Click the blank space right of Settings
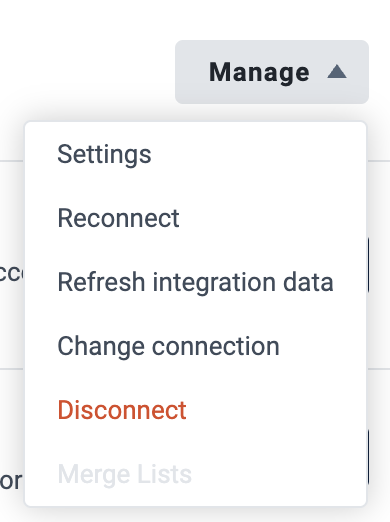390x522 pixels. [258, 154]
